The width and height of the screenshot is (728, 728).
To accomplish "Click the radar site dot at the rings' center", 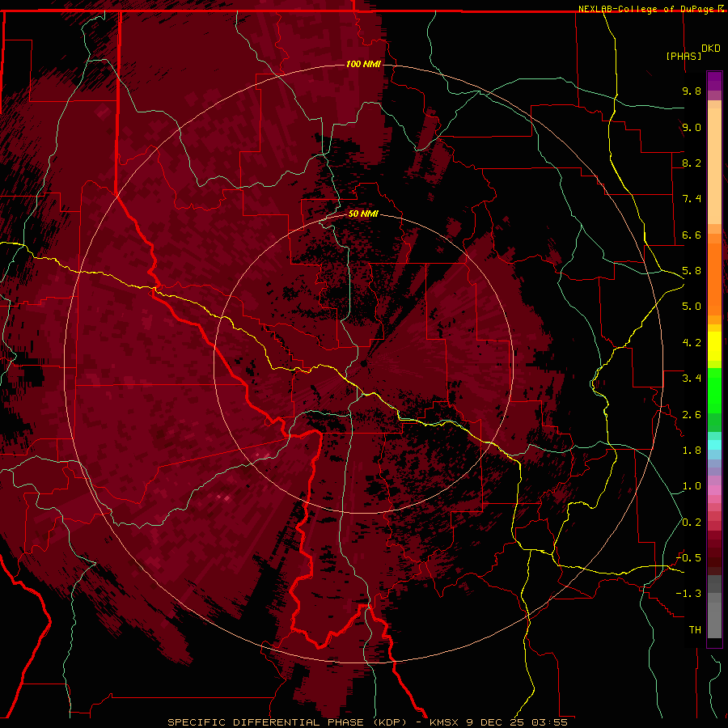I will coord(364,363).
